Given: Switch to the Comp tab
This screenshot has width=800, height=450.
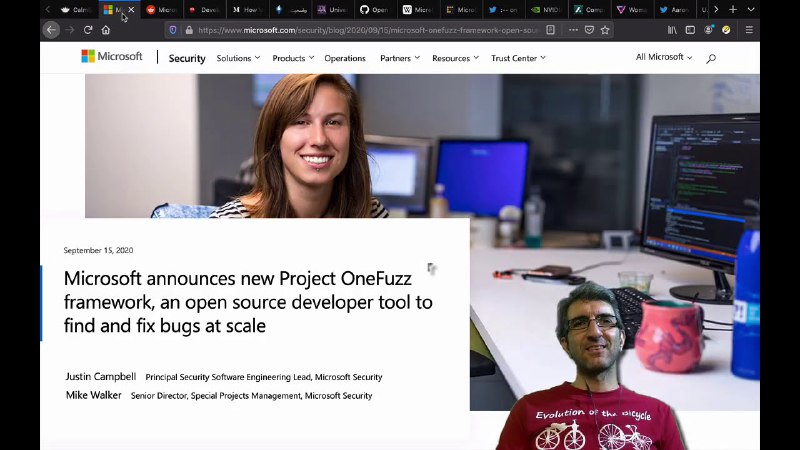Looking at the screenshot, I should pyautogui.click(x=588, y=9).
